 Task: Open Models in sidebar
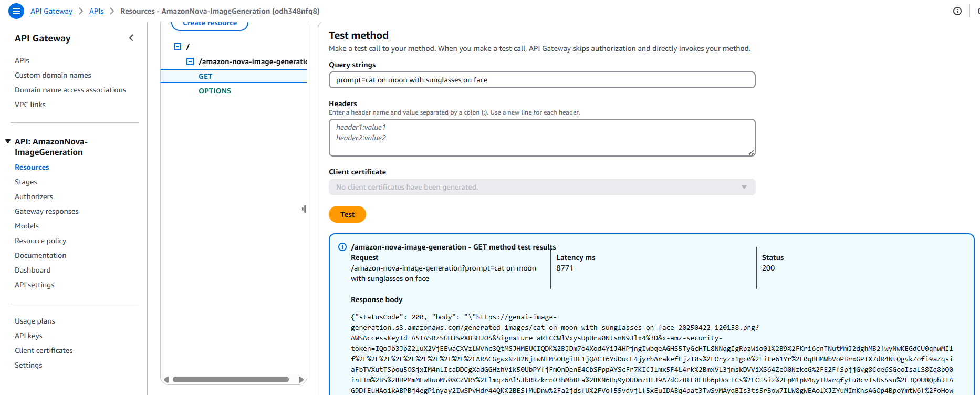click(27, 226)
